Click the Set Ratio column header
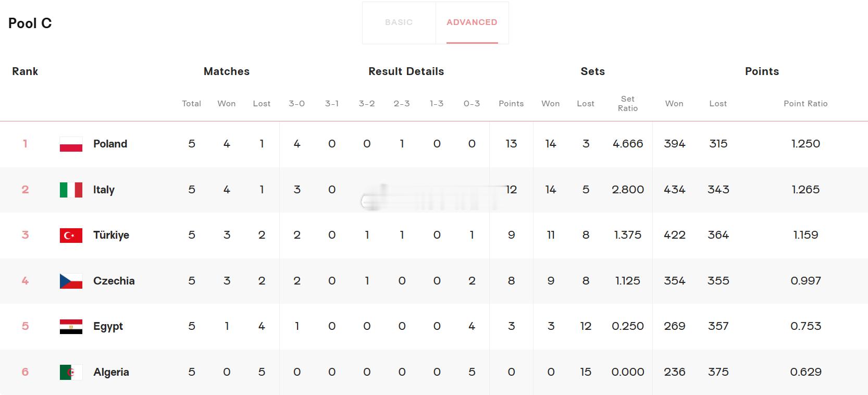 click(x=628, y=104)
